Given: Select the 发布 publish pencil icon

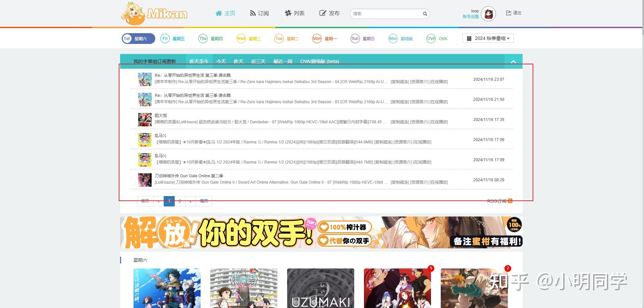Looking at the screenshot, I should [x=322, y=13].
